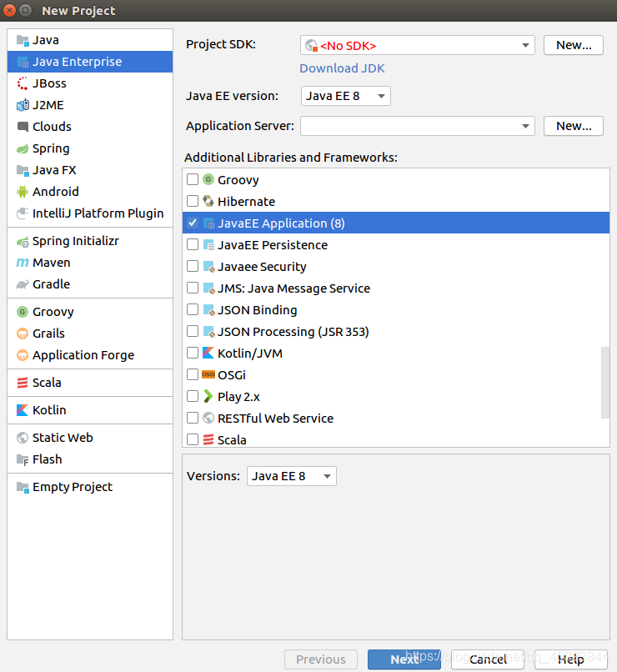Click the frameworks list vertical scrollbar
The height and width of the screenshot is (672, 617).
pyautogui.click(x=605, y=383)
